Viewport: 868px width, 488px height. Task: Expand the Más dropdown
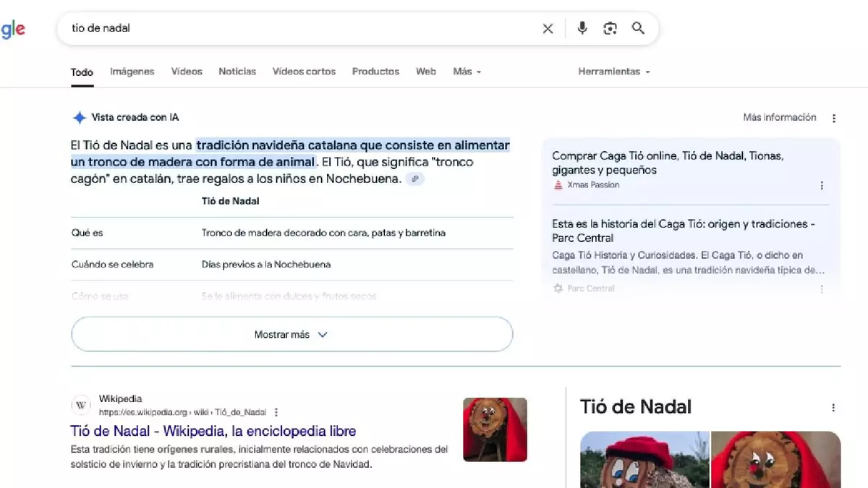[467, 72]
